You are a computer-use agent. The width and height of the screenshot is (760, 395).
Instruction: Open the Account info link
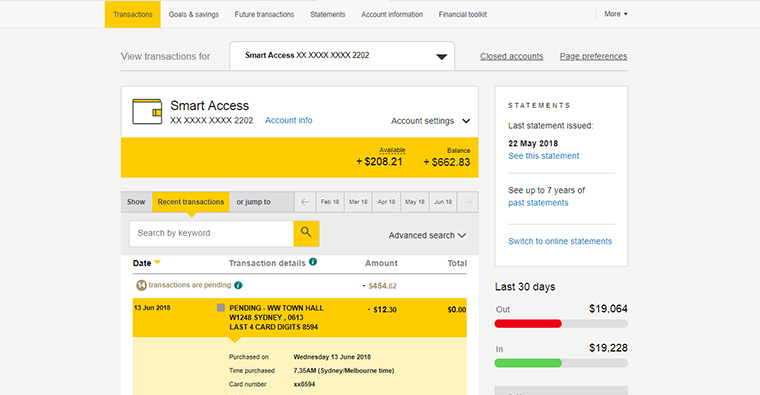pyautogui.click(x=288, y=120)
